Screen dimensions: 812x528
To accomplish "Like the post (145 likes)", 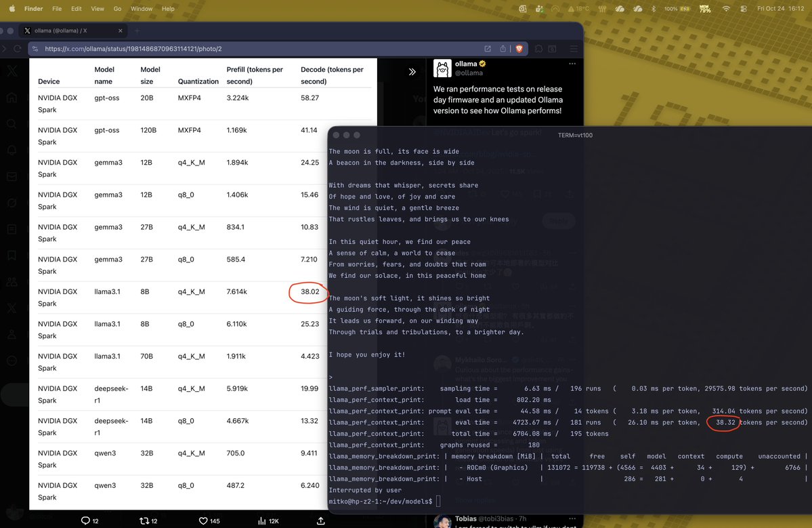I will [x=209, y=521].
